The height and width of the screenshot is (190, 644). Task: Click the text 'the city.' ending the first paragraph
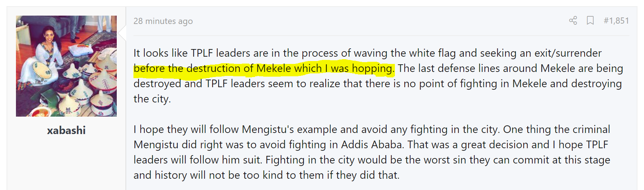(x=152, y=99)
